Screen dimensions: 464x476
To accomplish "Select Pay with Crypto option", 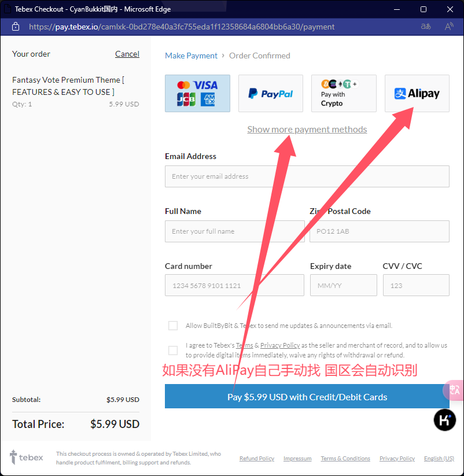I will click(344, 93).
